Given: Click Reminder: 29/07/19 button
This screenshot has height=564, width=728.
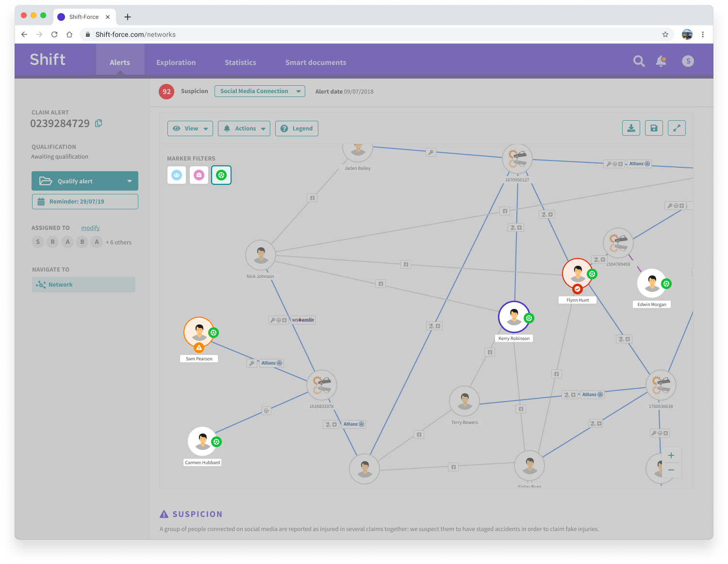Looking at the screenshot, I should pyautogui.click(x=85, y=202).
